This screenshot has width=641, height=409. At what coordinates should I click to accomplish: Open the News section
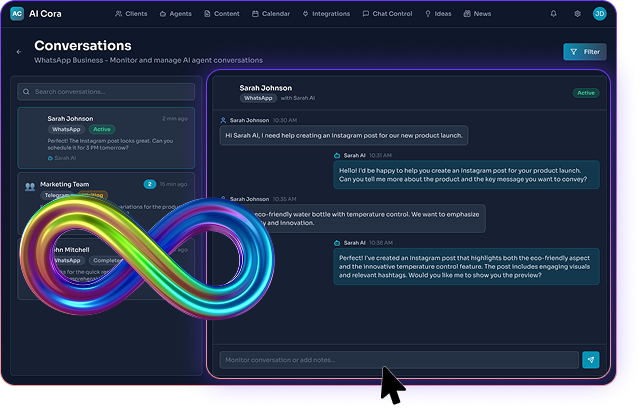click(478, 14)
